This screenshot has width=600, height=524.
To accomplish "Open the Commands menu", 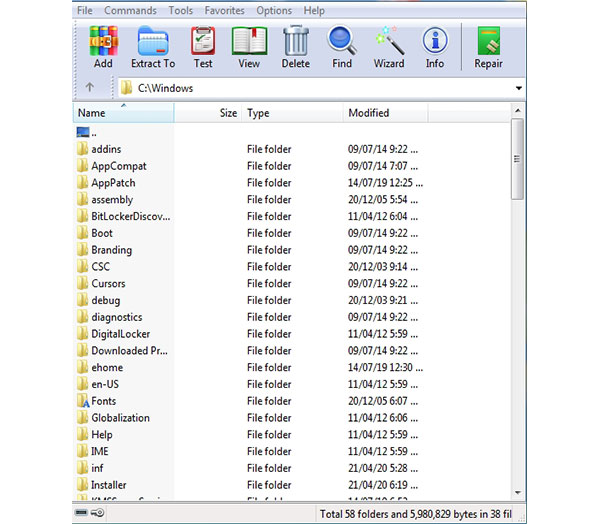I will (x=130, y=10).
